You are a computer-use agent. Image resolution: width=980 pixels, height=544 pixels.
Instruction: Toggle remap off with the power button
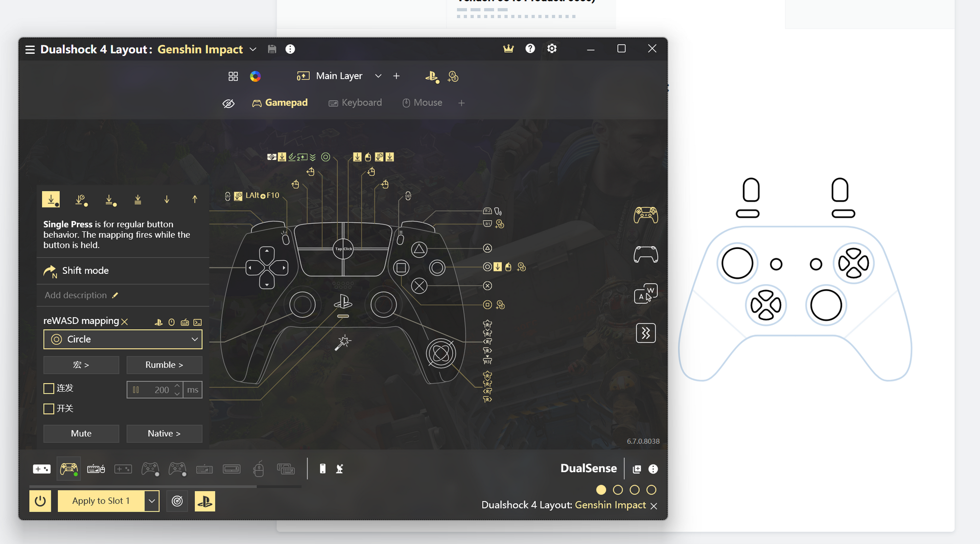(x=40, y=501)
